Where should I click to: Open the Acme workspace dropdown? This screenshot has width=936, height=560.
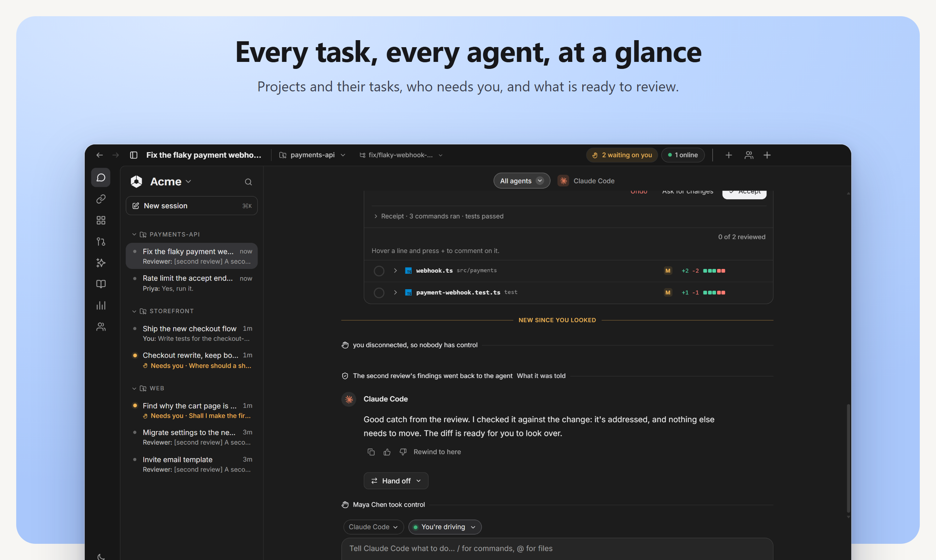171,182
